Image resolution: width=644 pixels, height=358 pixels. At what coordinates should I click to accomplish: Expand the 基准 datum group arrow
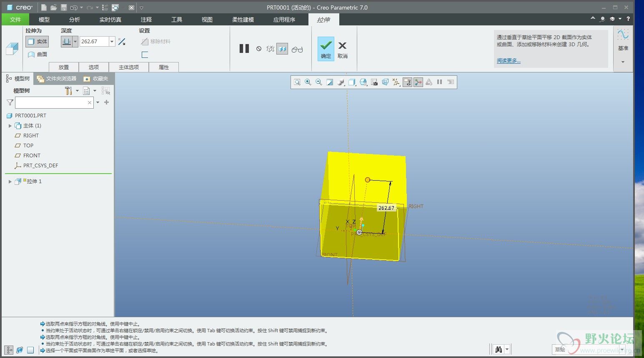coord(623,62)
